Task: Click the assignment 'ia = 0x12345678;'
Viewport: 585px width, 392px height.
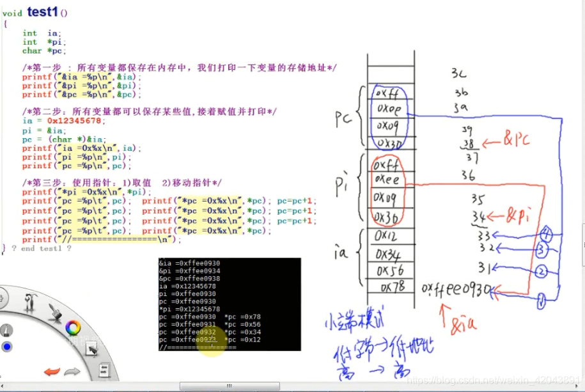Action: click(x=64, y=121)
